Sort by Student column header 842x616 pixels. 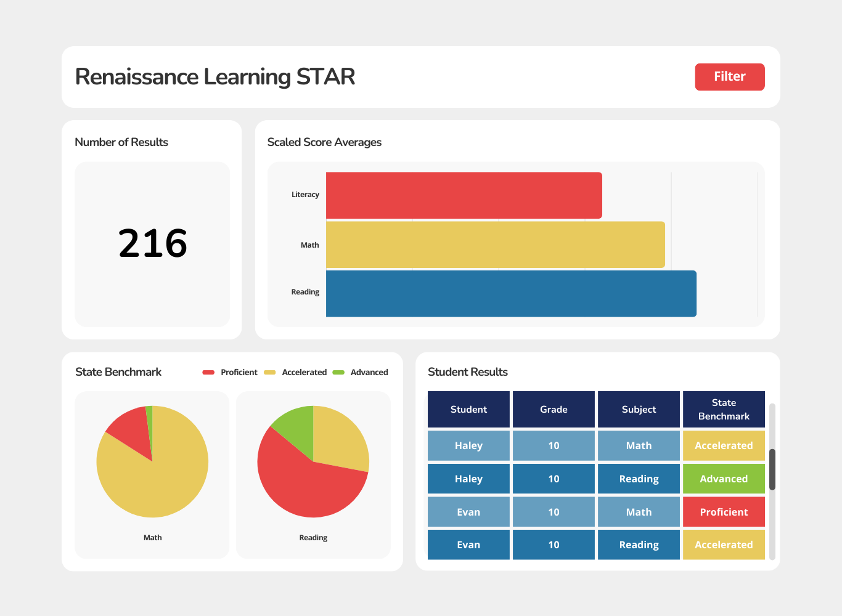[x=468, y=409]
